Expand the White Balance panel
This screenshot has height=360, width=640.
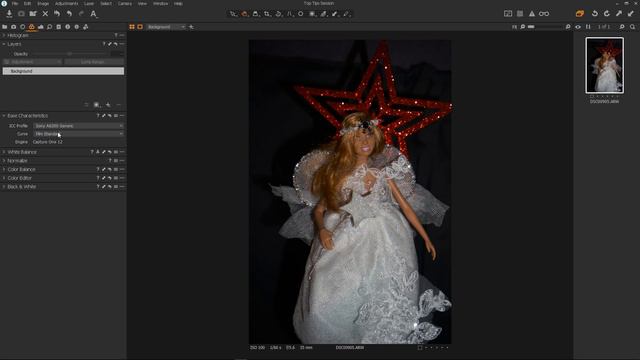click(x=4, y=152)
